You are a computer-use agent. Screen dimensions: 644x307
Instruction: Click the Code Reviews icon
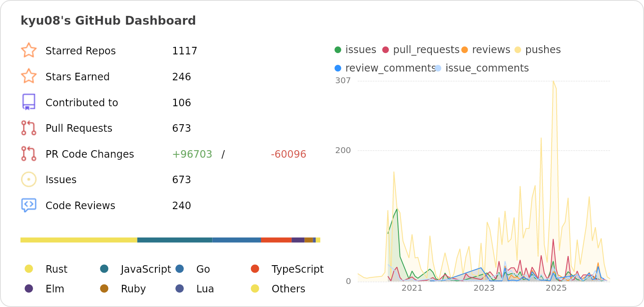29,205
